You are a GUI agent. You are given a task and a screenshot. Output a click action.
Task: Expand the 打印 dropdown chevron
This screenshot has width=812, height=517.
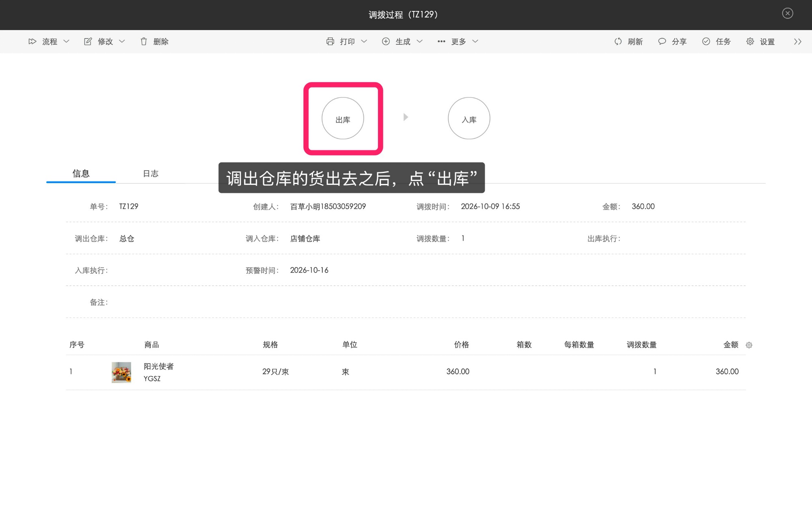tap(364, 41)
